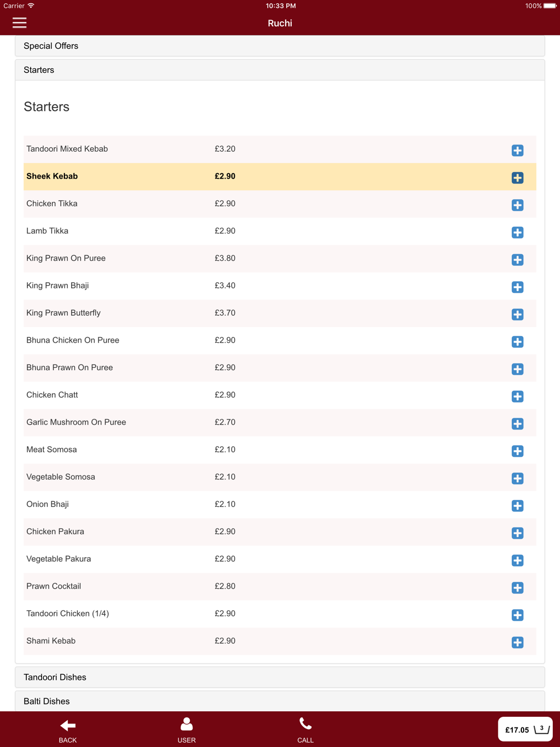Select the Chicken Chatt item name
560x747 pixels.
52,395
